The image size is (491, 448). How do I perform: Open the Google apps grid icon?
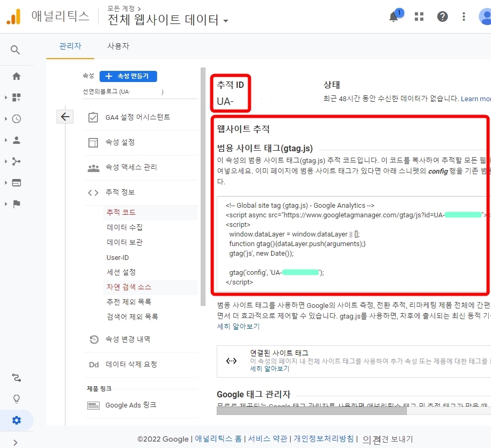pos(419,16)
